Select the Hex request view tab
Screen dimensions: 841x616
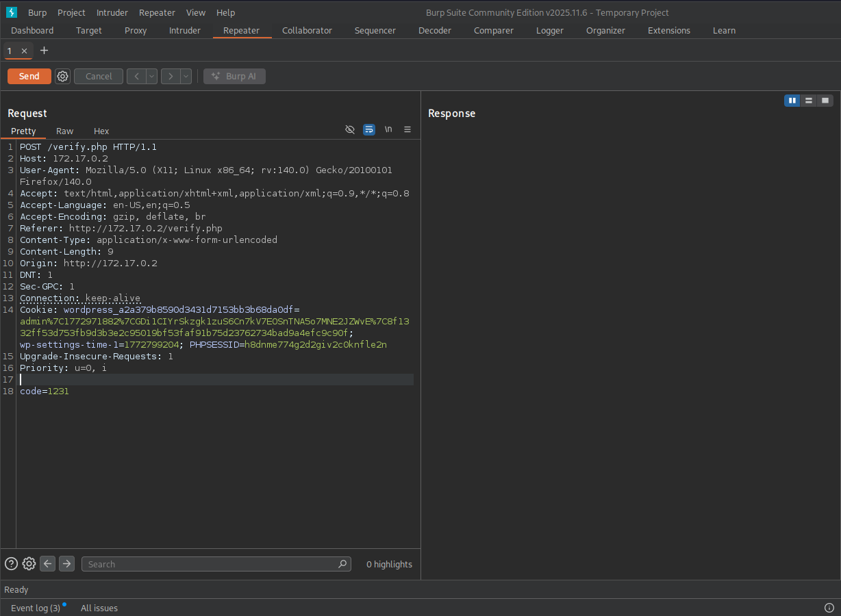point(101,131)
